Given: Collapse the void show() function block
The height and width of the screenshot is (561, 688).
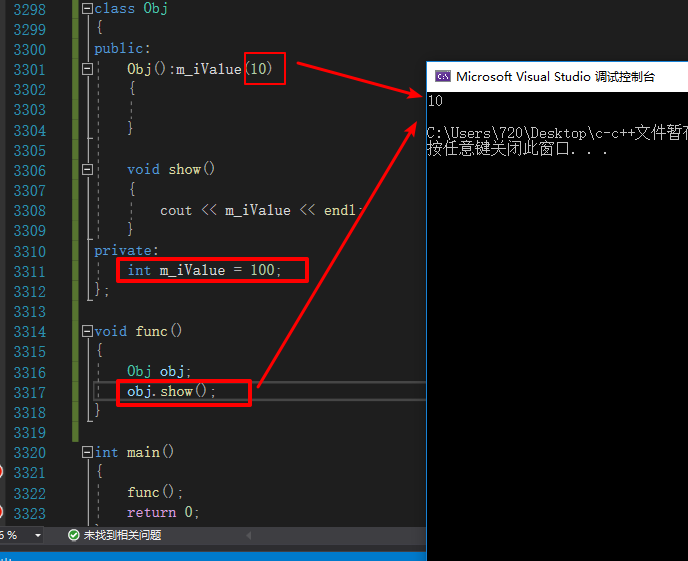Looking at the screenshot, I should tap(87, 169).
